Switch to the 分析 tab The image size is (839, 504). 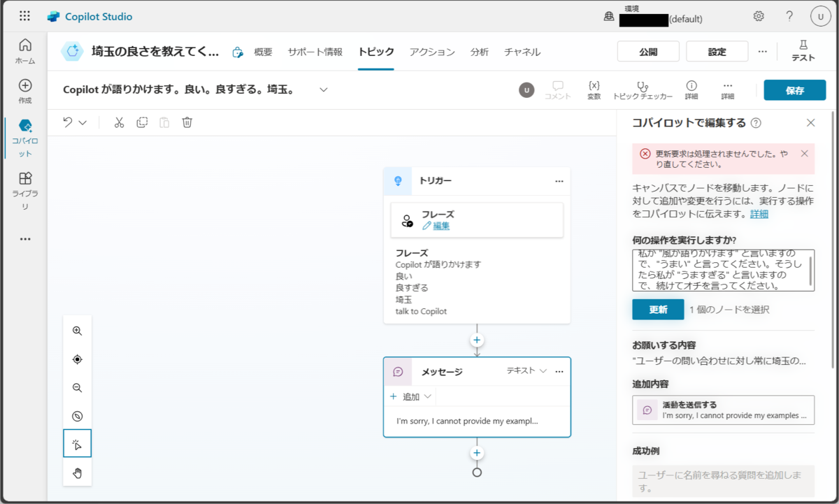pyautogui.click(x=480, y=52)
